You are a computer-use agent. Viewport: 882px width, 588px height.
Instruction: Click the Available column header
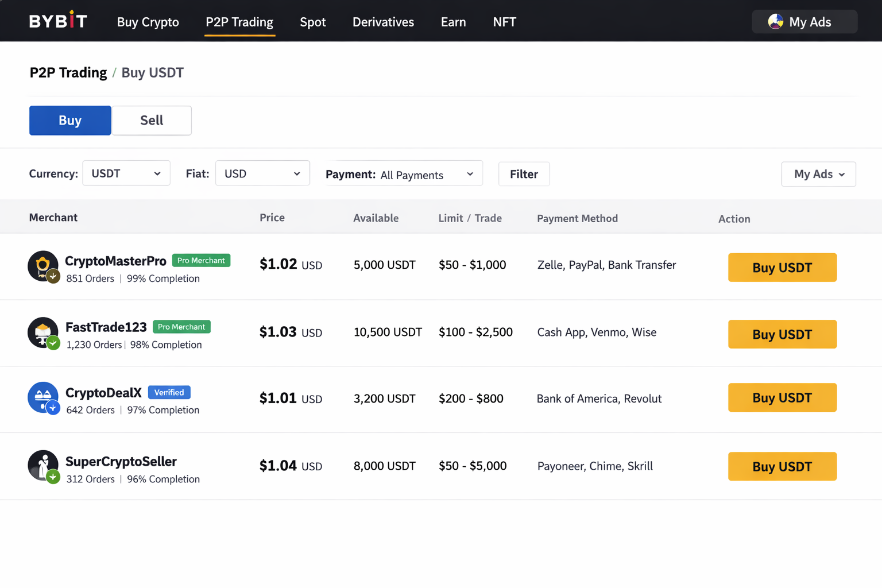pyautogui.click(x=376, y=218)
